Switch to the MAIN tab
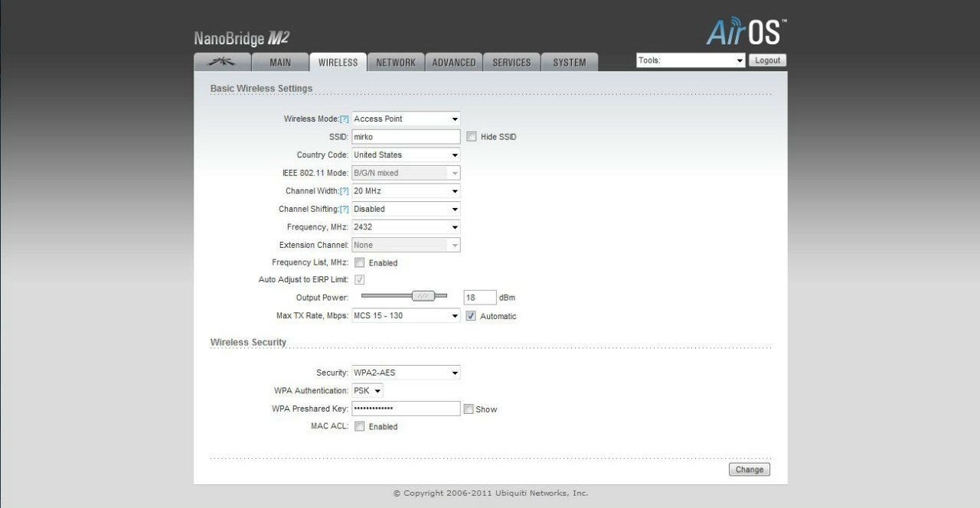The image size is (980, 508). [x=280, y=63]
